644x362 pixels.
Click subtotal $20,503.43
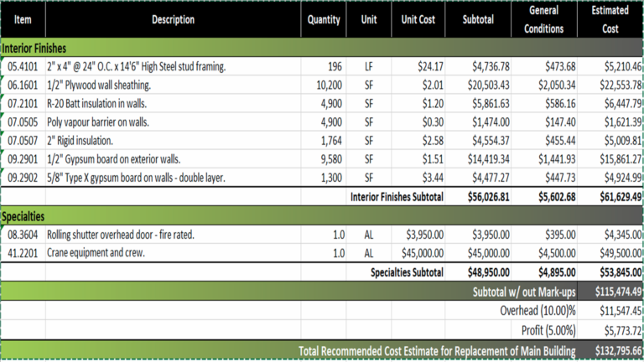point(488,85)
